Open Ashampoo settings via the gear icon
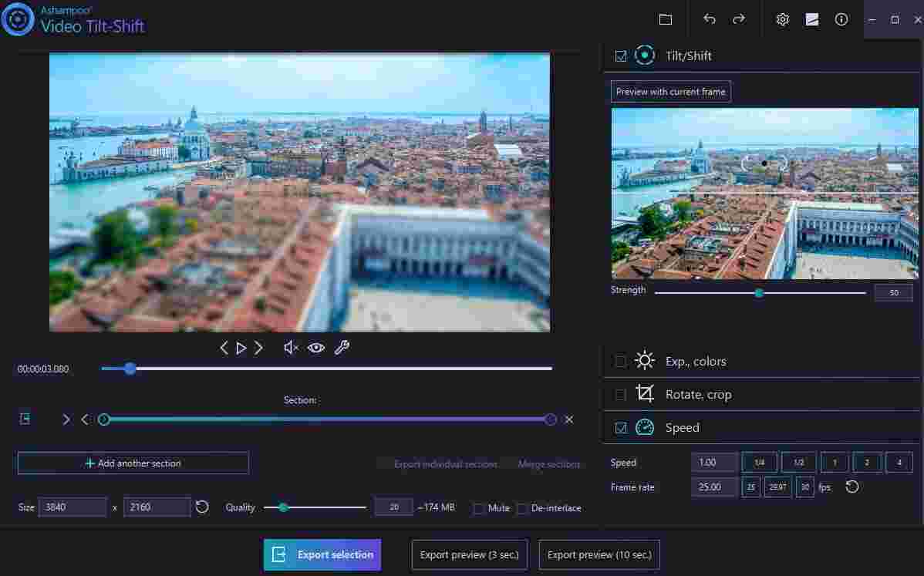This screenshot has height=576, width=924. click(782, 19)
